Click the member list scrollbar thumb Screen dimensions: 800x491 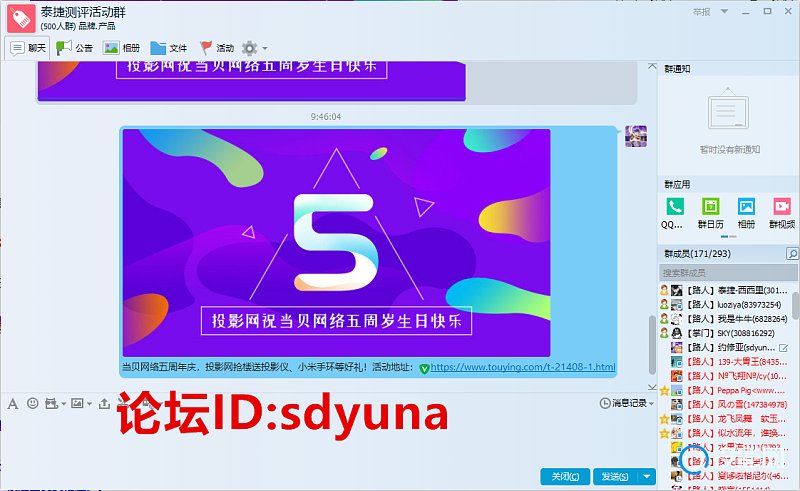click(x=795, y=305)
